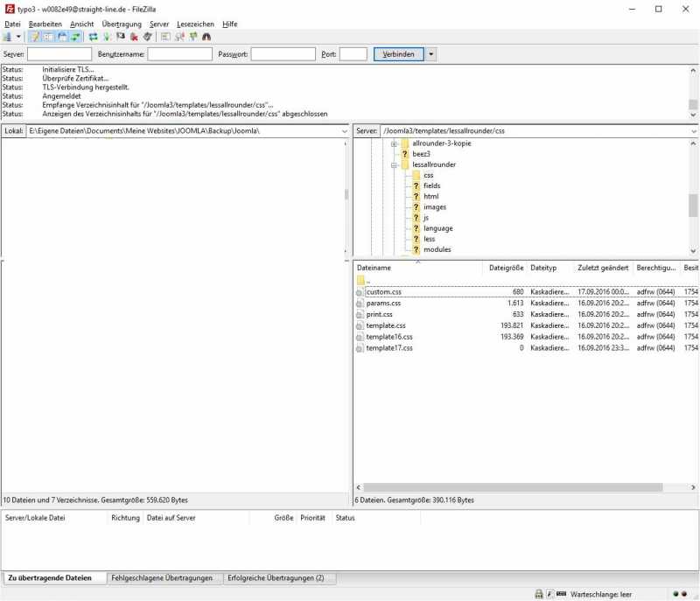Click the encryption lock icon in status bar
The image size is (700, 601).
tap(539, 594)
